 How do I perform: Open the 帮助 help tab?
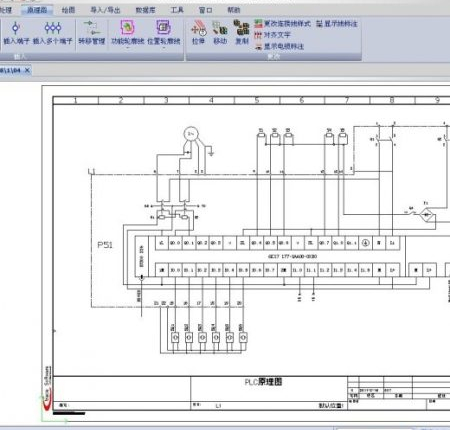[234, 10]
